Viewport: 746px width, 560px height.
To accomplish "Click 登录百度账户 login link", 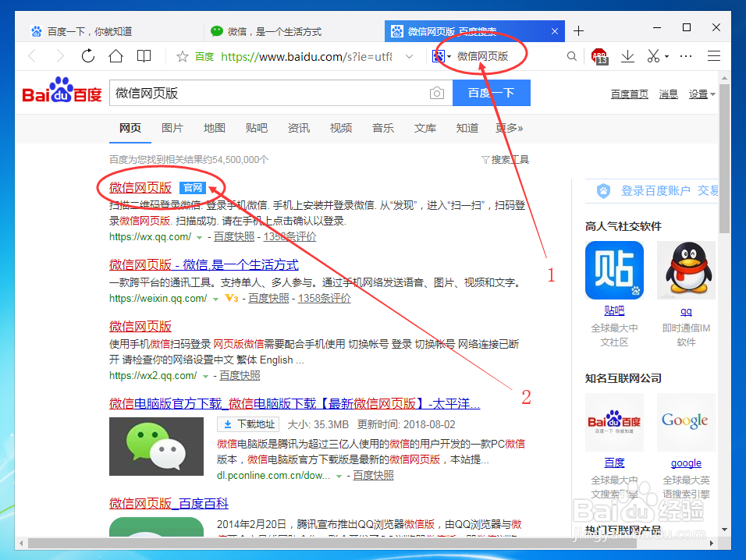I will tap(655, 190).
